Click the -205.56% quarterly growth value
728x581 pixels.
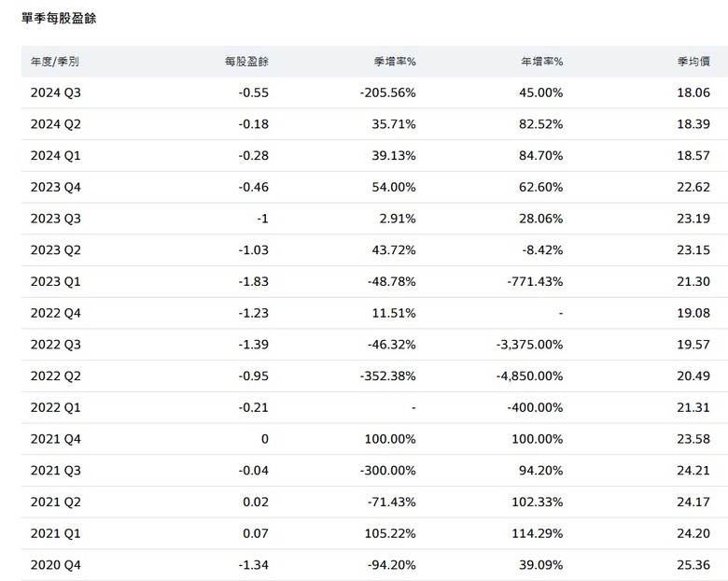(387, 93)
